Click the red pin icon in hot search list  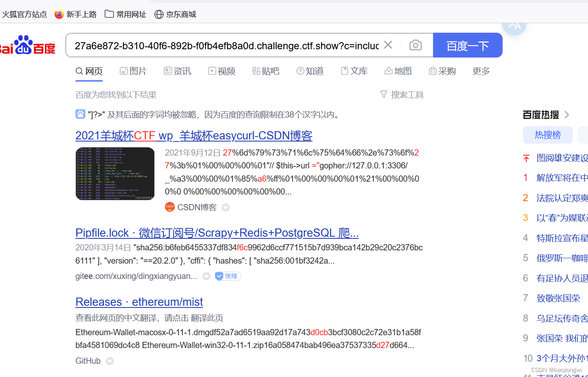pyautogui.click(x=525, y=158)
